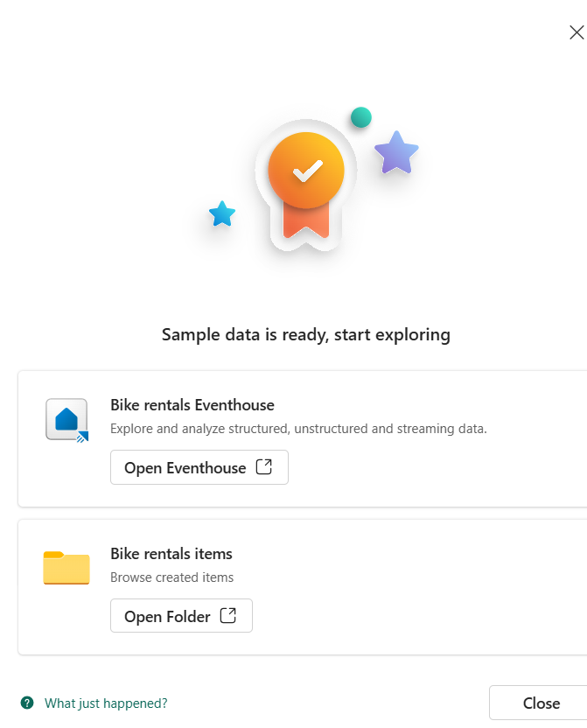Click the purple star decoration

coord(396,153)
